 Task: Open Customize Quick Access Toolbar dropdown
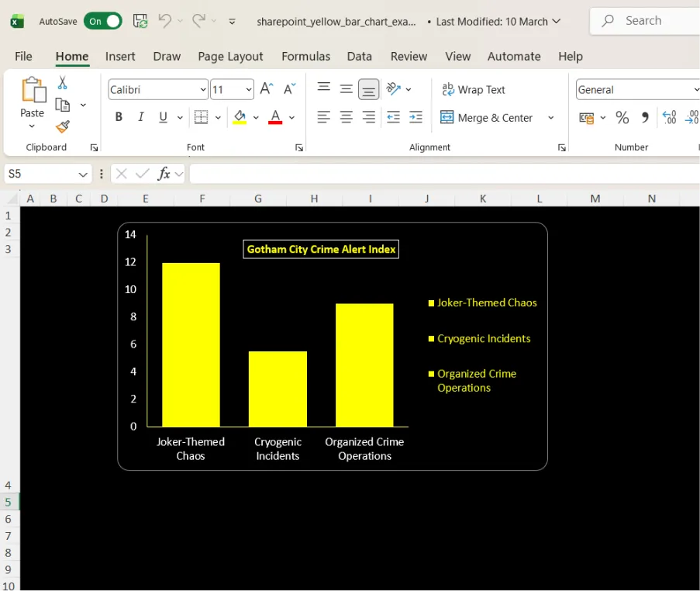(232, 22)
